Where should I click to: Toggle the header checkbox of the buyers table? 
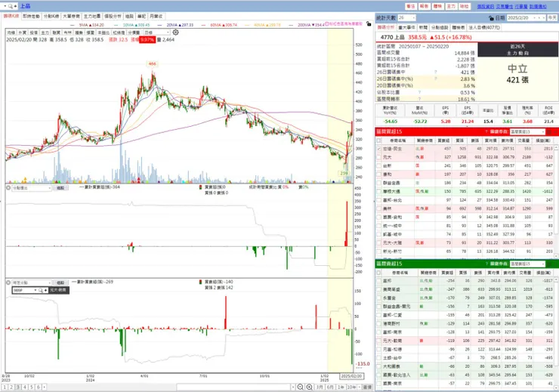[378, 140]
